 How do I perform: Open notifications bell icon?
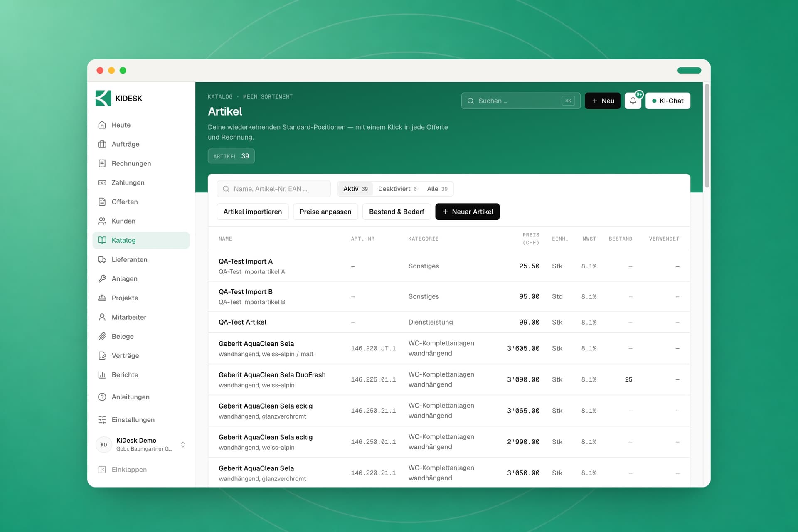pyautogui.click(x=633, y=101)
